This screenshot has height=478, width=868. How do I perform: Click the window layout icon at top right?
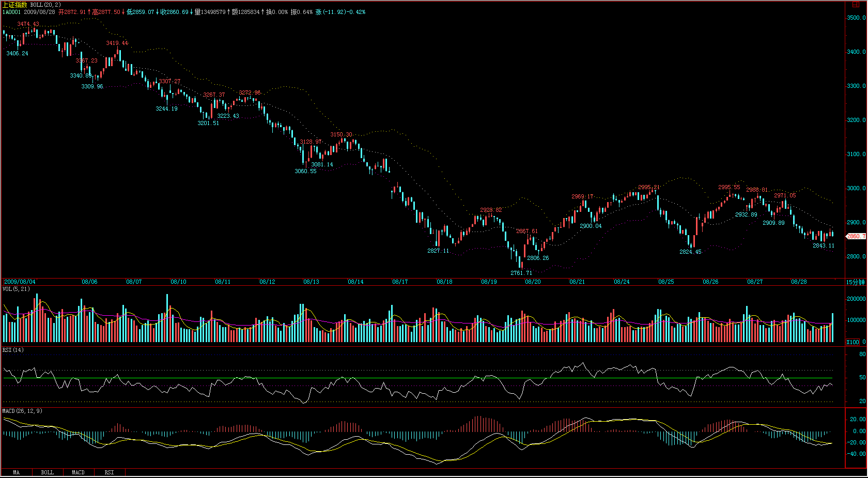[856, 4]
